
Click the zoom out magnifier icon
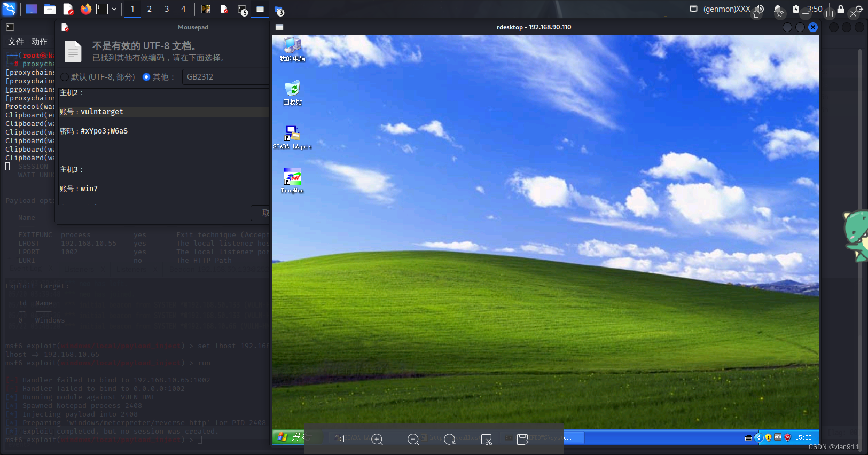coord(413,439)
